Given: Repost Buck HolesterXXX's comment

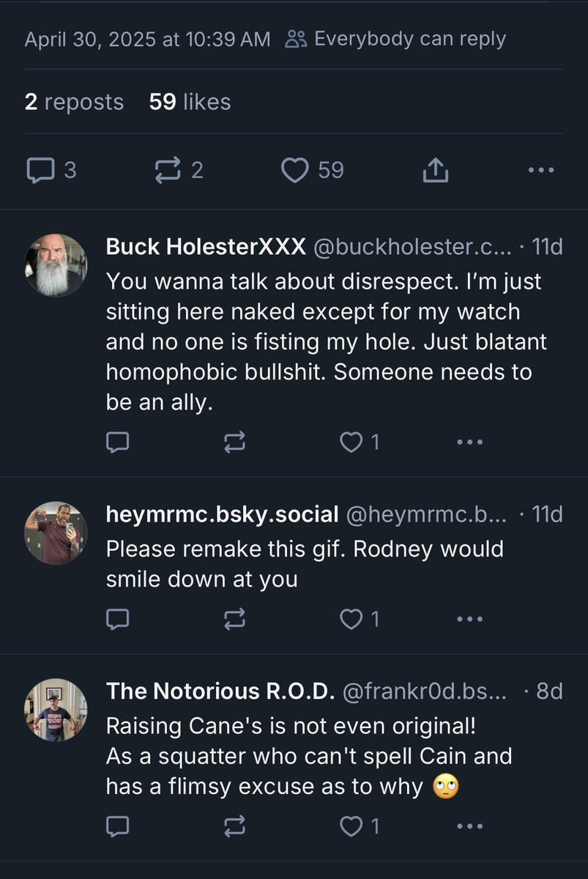Looking at the screenshot, I should click(234, 442).
